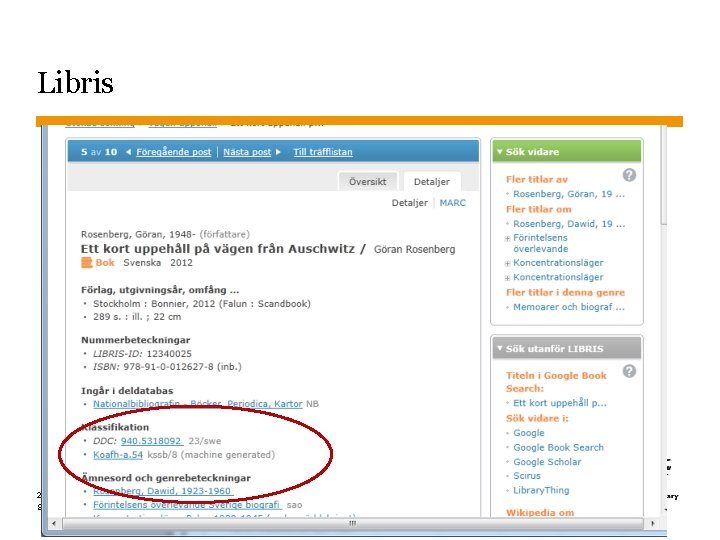Screen dimensions: 720x540
Task: Open help icon in Sök utanför LIBRIS panel
Action: 629,371
